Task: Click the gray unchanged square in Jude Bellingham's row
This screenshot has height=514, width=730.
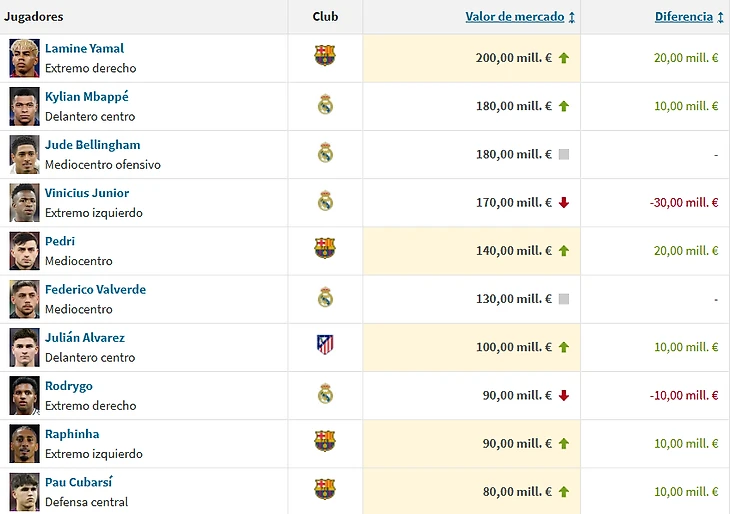Action: click(564, 155)
